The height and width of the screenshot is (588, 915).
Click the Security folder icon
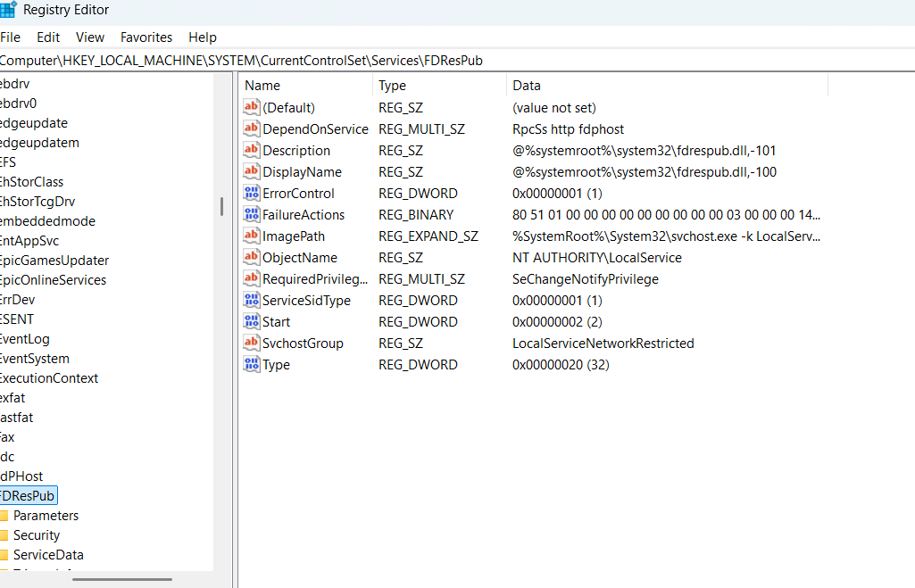(4, 535)
